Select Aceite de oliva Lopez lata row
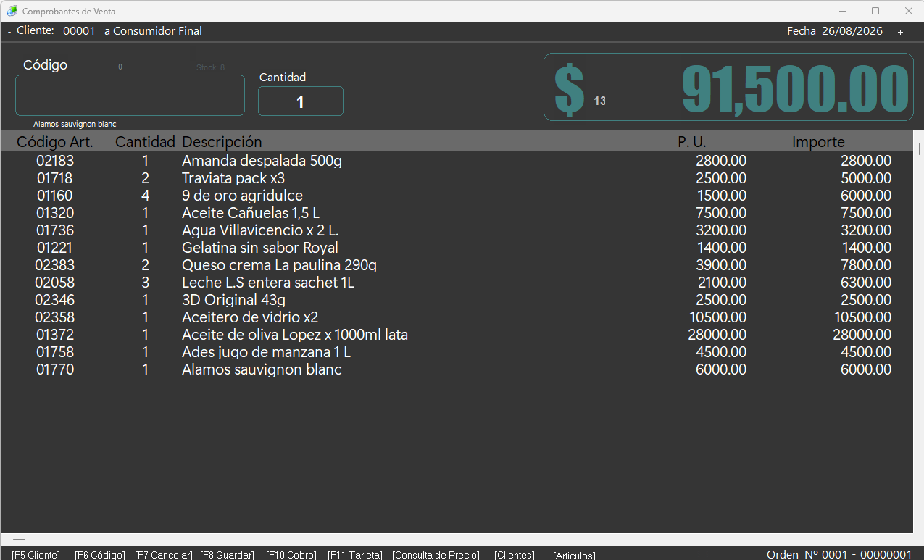This screenshot has height=560, width=924. point(457,335)
